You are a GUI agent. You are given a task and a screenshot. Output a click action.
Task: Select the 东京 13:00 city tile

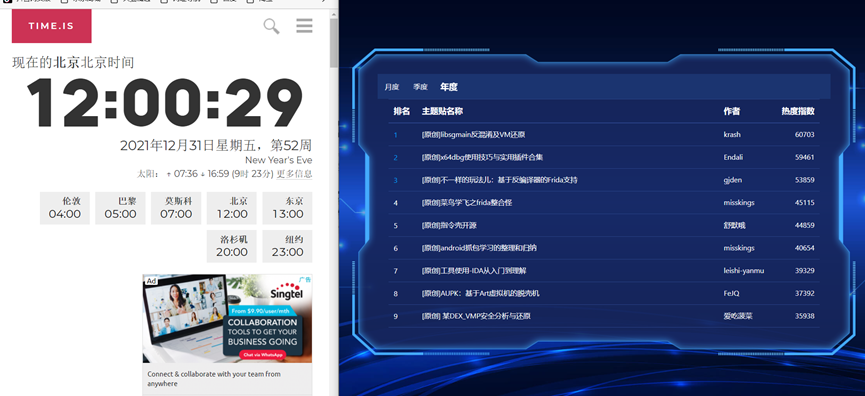point(287,208)
